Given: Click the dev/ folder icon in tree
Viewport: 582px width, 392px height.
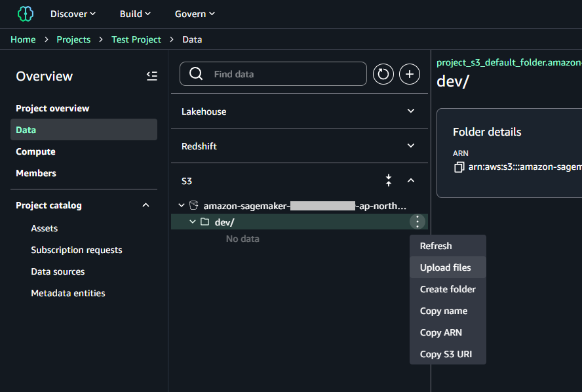Looking at the screenshot, I should [205, 222].
